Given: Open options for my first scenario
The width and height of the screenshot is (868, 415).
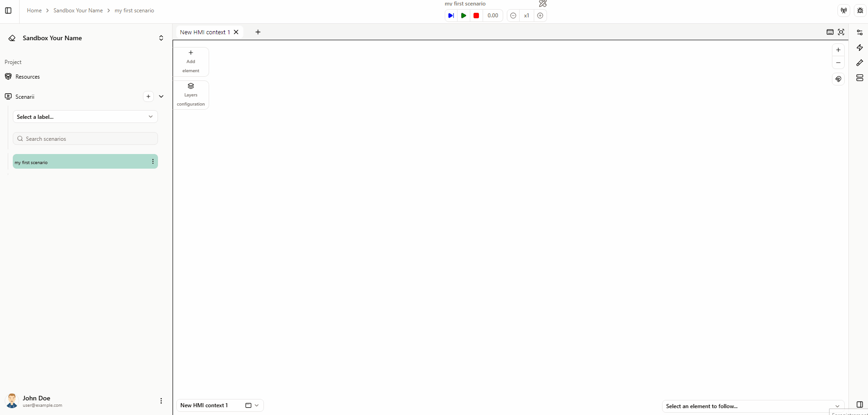Looking at the screenshot, I should click(153, 161).
